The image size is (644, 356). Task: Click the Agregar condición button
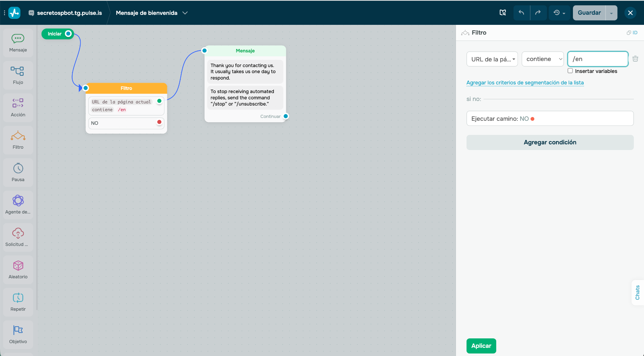[550, 142]
